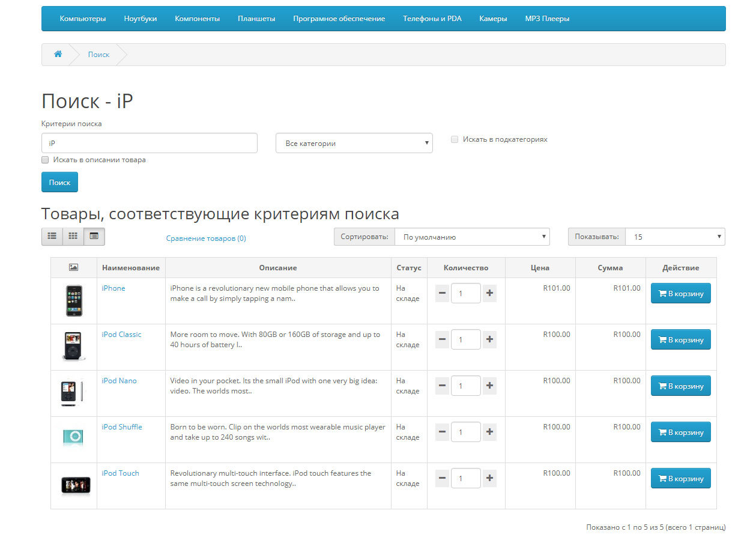Add iPod Touch to cart
756x549 pixels.
(x=681, y=478)
